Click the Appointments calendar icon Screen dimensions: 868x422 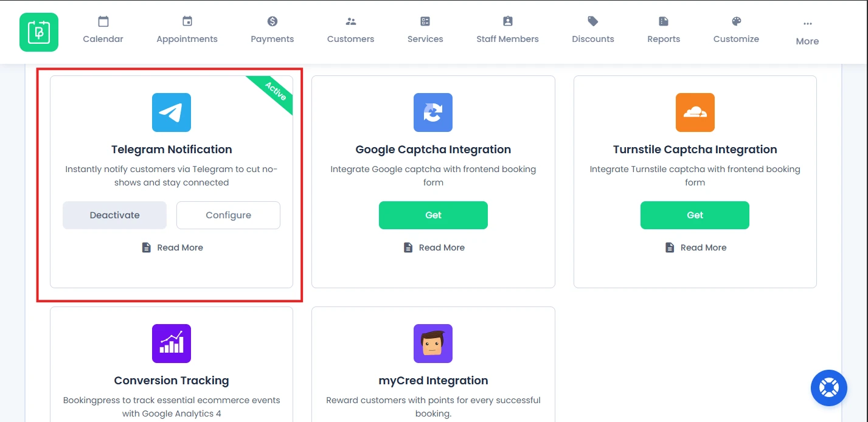(x=187, y=21)
